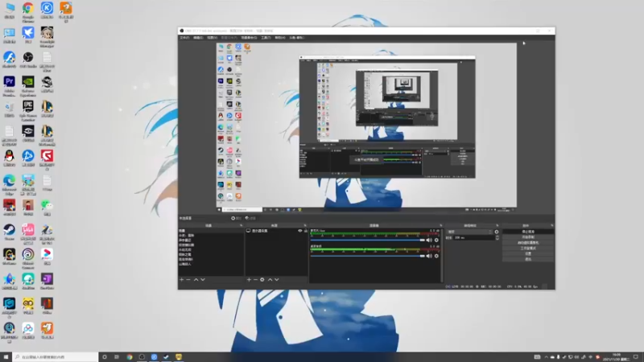Mute the desktop audio channel speaker icon
644x362 pixels.
[429, 256]
